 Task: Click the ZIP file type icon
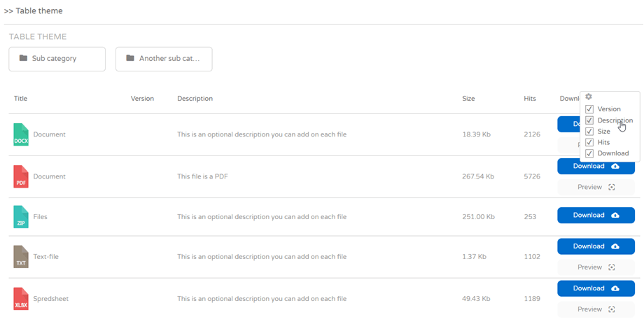tap(21, 217)
